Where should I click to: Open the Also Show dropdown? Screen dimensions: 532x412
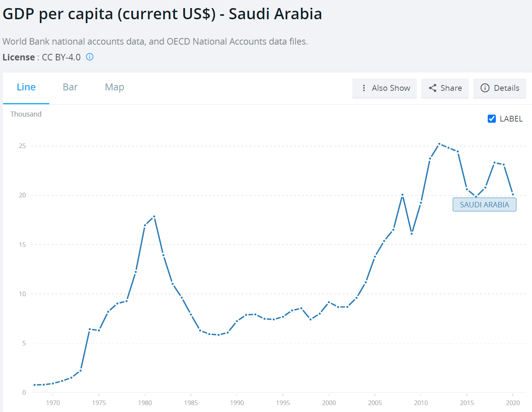[x=385, y=88]
